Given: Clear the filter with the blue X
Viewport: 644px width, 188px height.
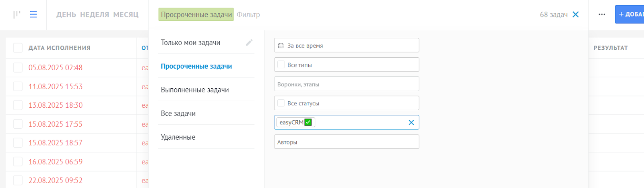Looking at the screenshot, I should (576, 15).
